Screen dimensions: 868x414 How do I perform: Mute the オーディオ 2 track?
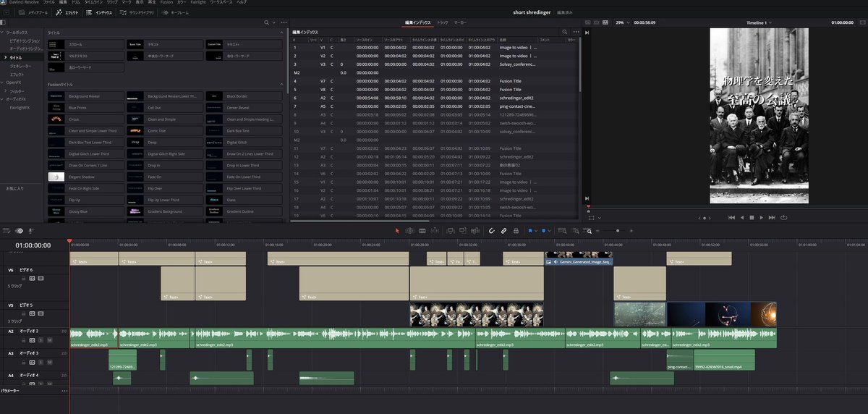(51, 339)
